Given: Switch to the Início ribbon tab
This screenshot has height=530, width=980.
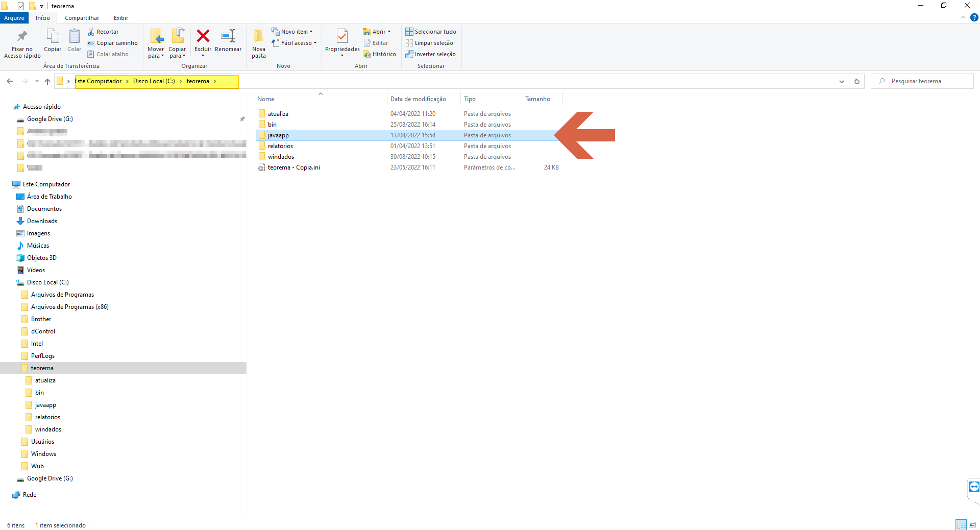Looking at the screenshot, I should coord(43,18).
